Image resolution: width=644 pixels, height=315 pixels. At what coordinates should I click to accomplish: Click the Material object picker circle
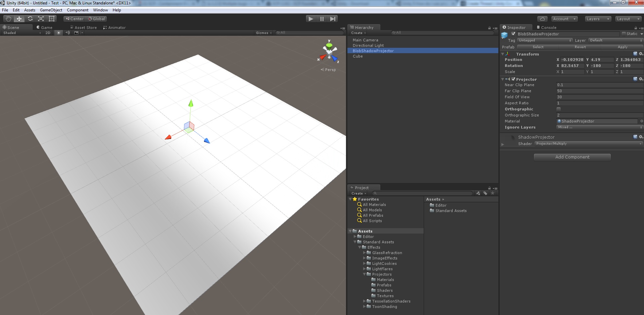[x=642, y=121]
